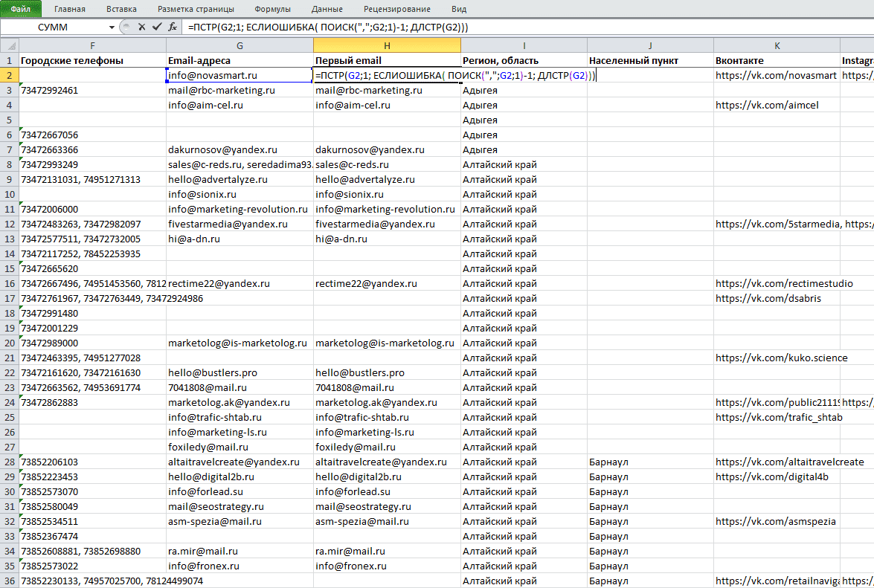Click the Email-адреса header cell
This screenshot has height=588, width=874.
(240, 60)
